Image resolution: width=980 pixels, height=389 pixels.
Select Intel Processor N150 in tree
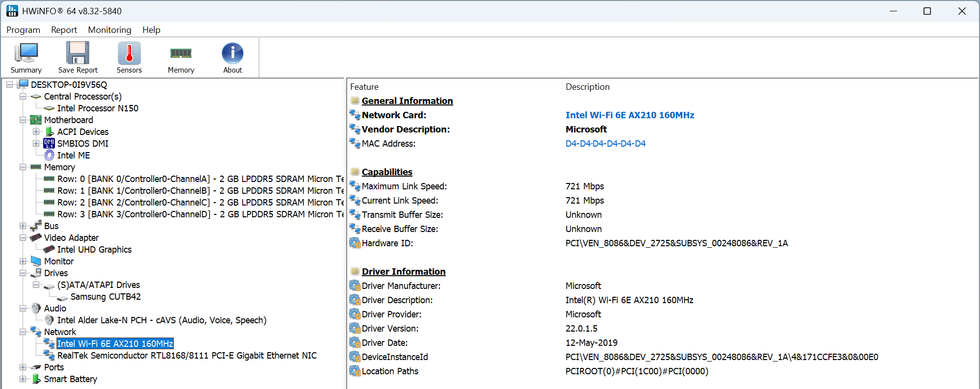pos(98,108)
